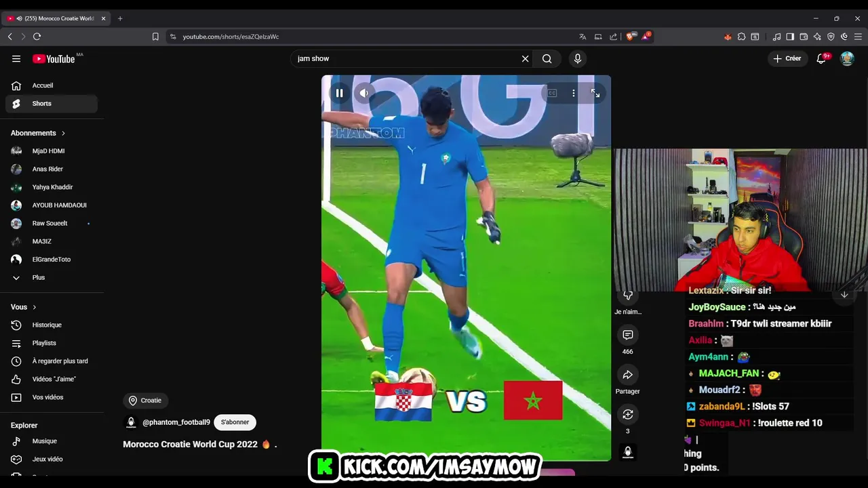Image resolution: width=868 pixels, height=488 pixels.
Task: Pause the playing Short video
Action: pyautogui.click(x=340, y=93)
